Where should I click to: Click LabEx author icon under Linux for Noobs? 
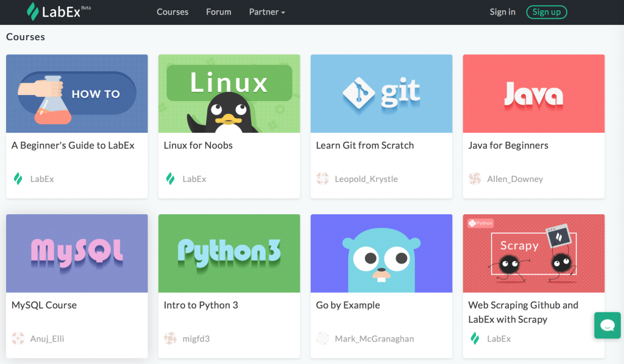click(171, 179)
